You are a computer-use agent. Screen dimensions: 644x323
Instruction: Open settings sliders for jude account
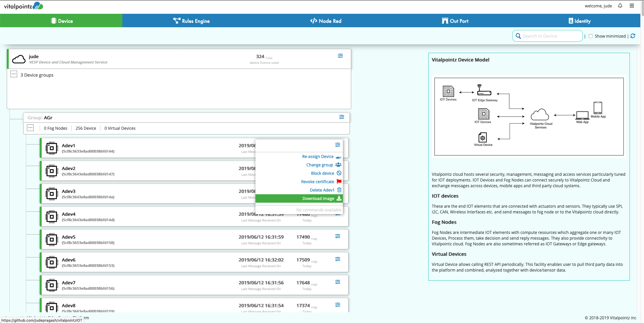[340, 56]
